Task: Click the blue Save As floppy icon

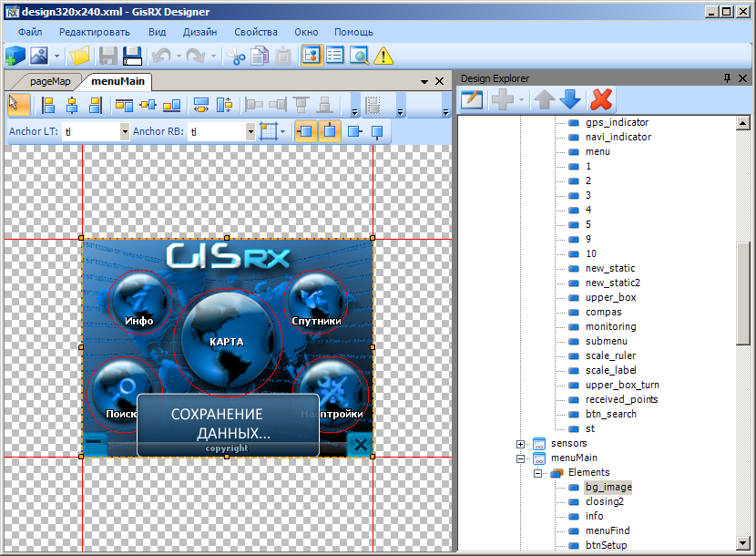Action: pos(132,56)
